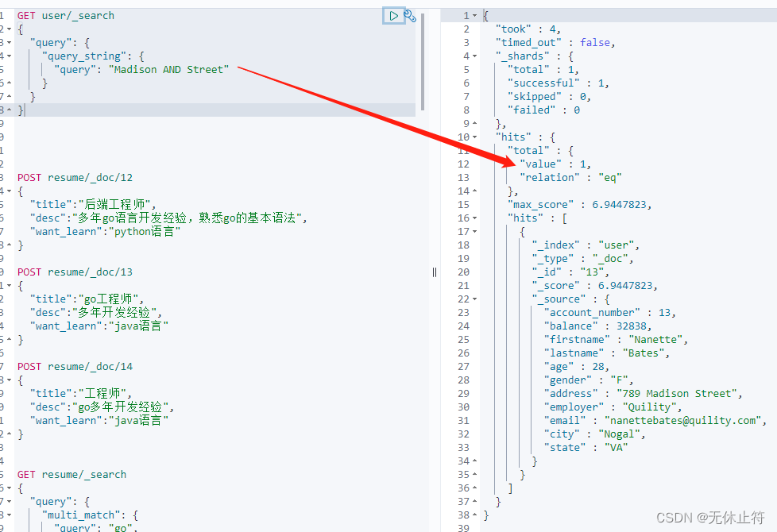Click the "GET resume/_search" request line
This screenshot has width=777, height=532.
(72, 475)
